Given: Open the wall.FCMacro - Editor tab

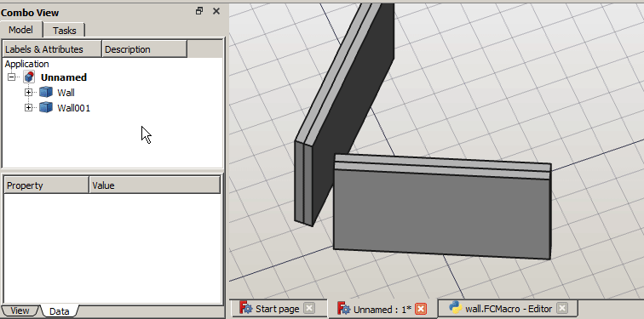Looking at the screenshot, I should point(509,308).
